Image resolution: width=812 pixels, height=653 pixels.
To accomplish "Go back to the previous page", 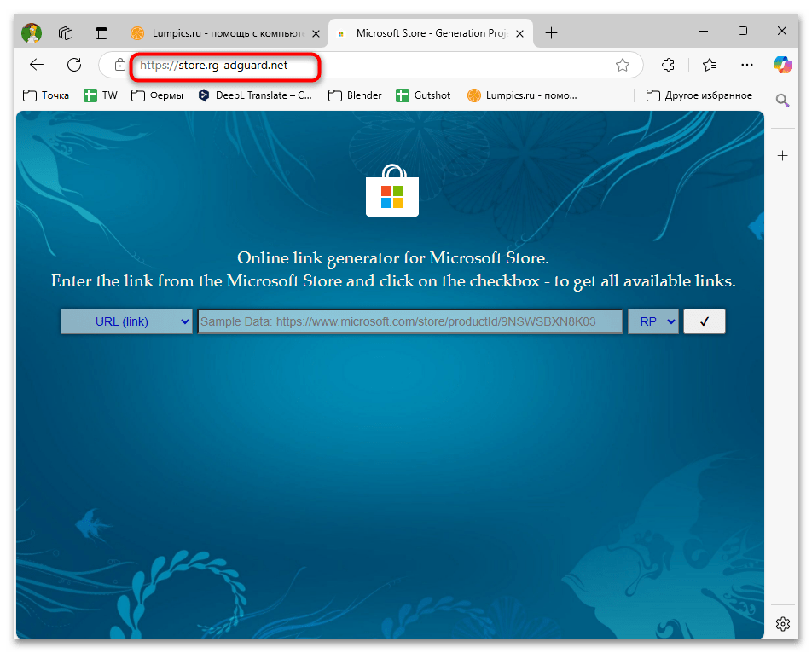I will pos(37,65).
